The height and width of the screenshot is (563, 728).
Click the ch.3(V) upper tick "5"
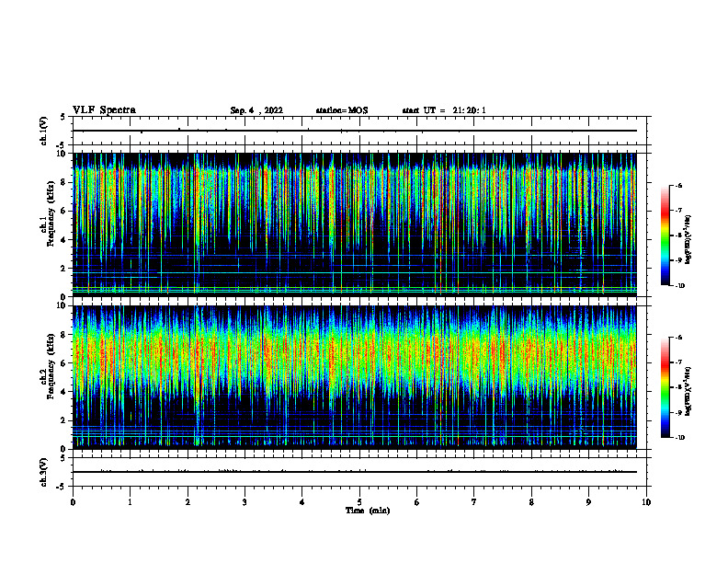tap(63, 458)
